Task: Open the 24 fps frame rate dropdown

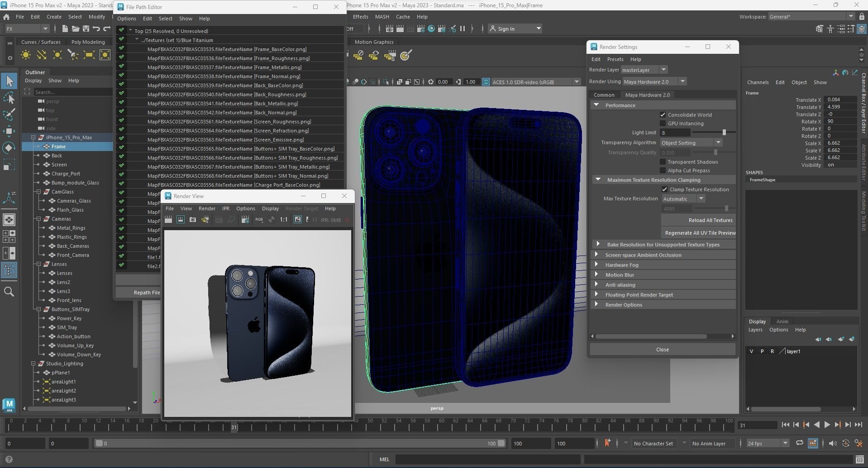Action: 768,443
